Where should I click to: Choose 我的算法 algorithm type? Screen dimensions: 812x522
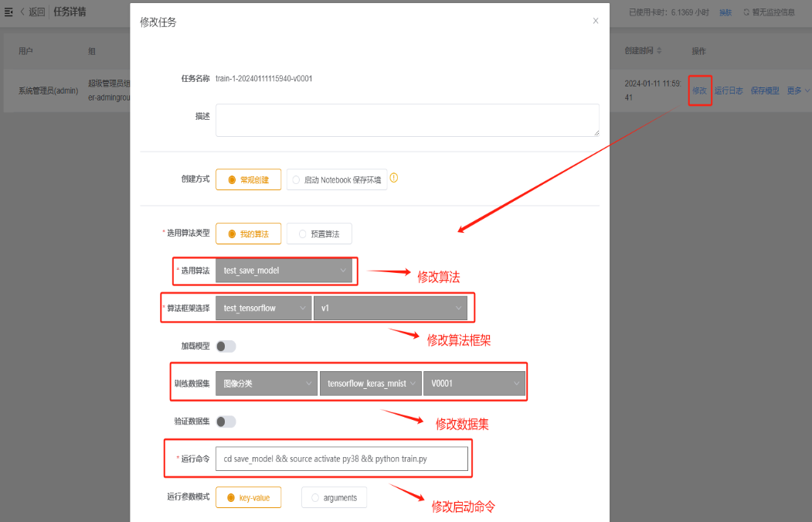[x=248, y=234]
